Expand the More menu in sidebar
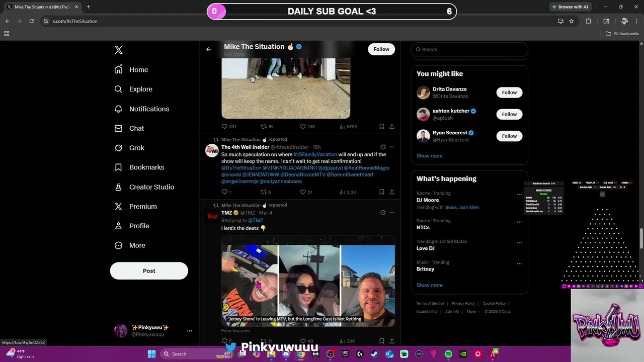The image size is (644, 362). tap(130, 245)
